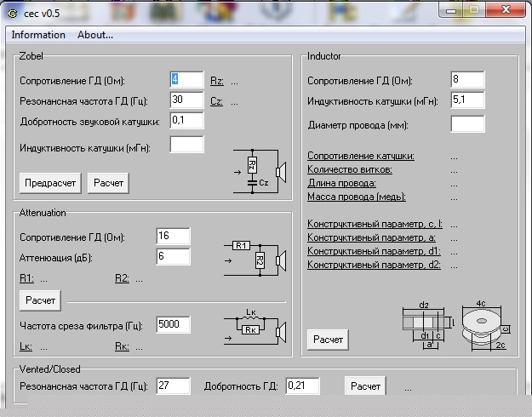Click the Lк result label

coord(26,346)
